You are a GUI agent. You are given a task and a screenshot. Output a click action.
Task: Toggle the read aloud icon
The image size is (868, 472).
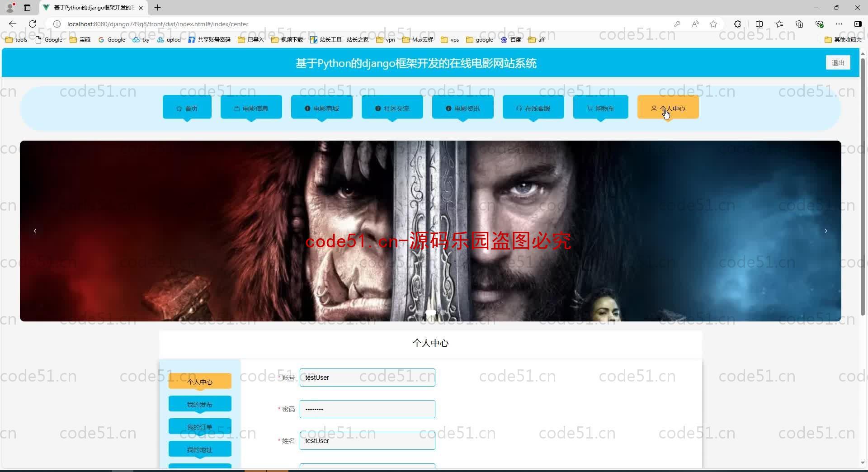coord(695,24)
